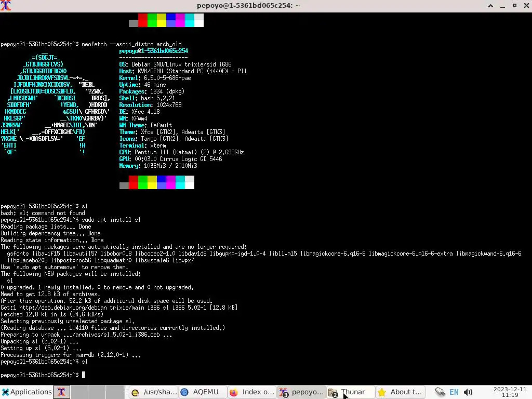Open the clock showing 2023-12-11 11:19
Screen dimensions: 532x399
coord(510,392)
